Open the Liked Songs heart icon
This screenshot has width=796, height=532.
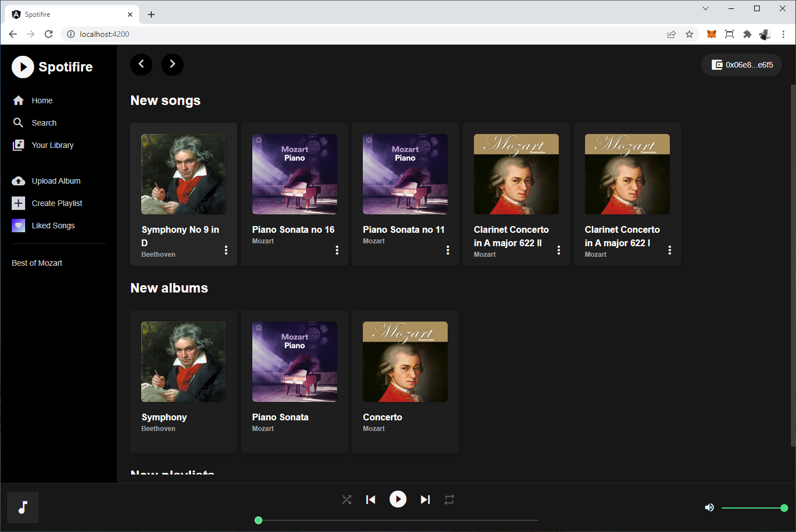click(x=18, y=226)
